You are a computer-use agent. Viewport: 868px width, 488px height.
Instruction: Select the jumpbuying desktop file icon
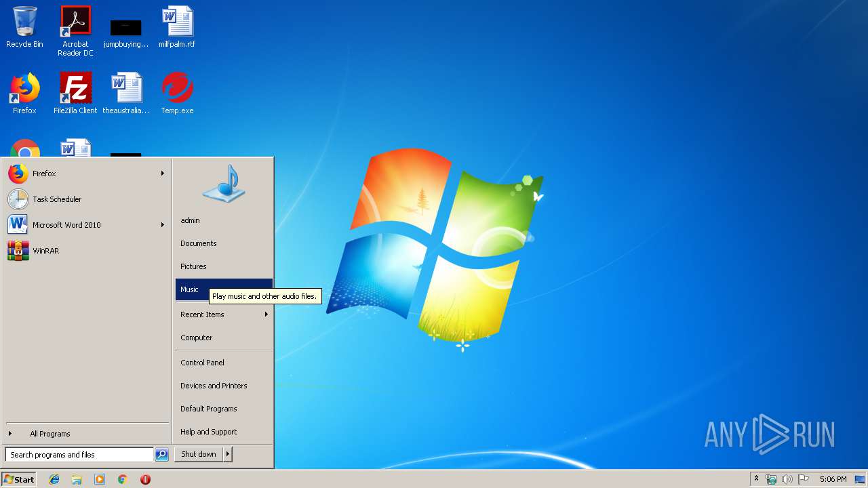click(126, 31)
